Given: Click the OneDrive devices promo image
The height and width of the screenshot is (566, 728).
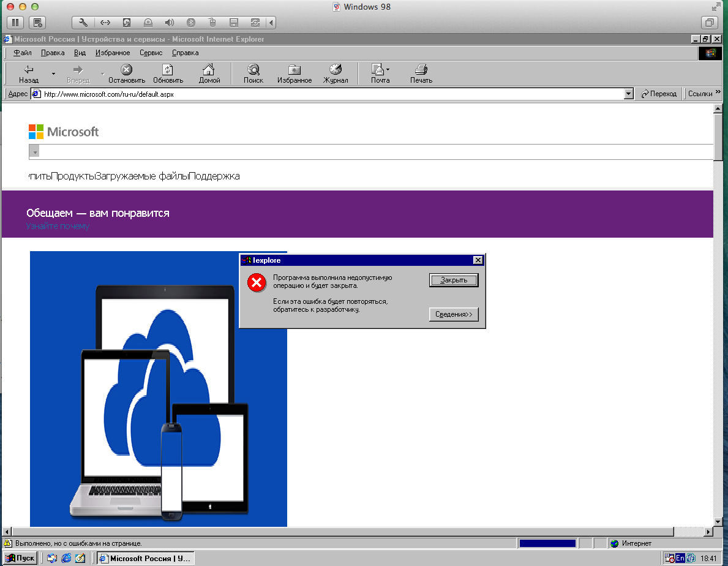Looking at the screenshot, I should point(159,389).
